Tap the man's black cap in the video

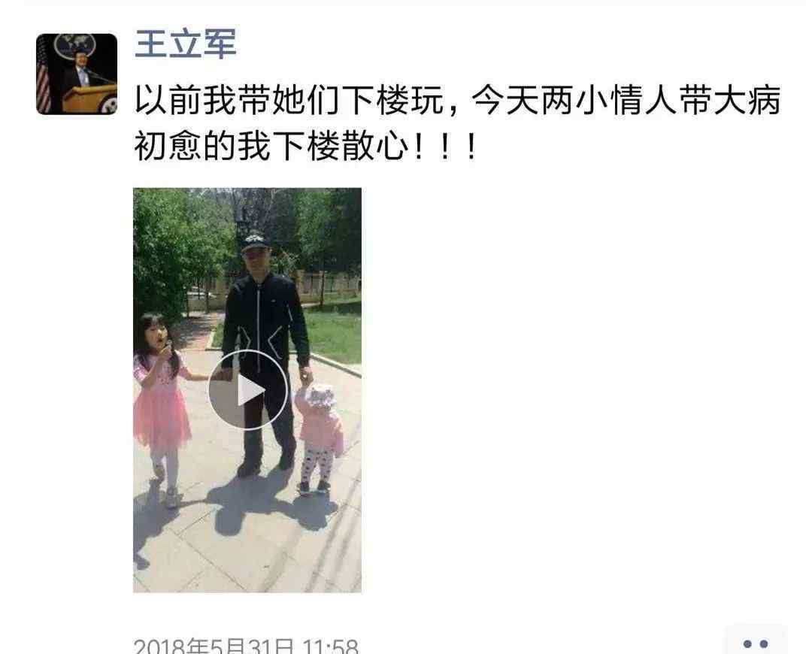254,241
